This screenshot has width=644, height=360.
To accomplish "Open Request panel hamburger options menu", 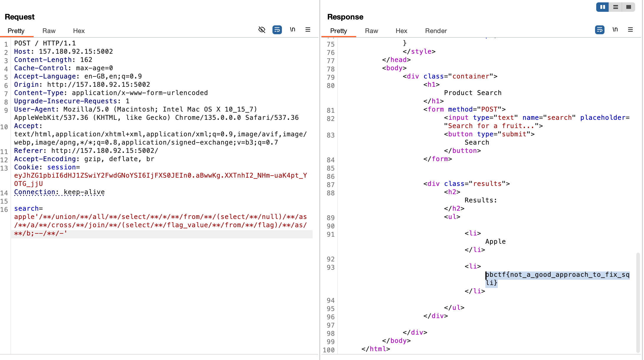I will [308, 30].
